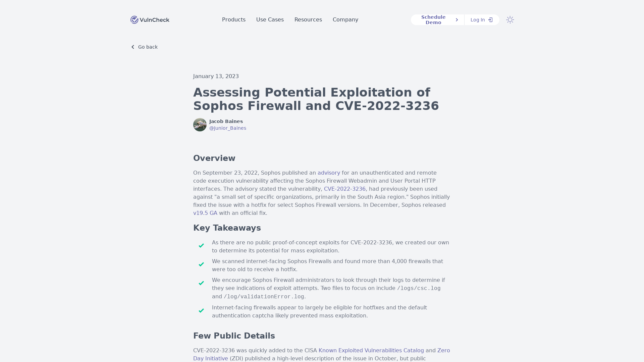The height and width of the screenshot is (362, 644).
Task: Expand the Products dropdown menu
Action: [233, 19]
